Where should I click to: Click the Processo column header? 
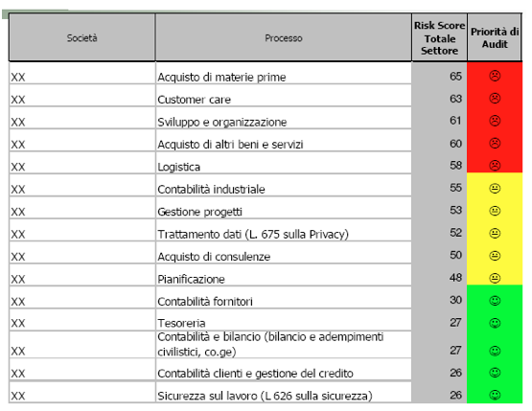point(284,37)
